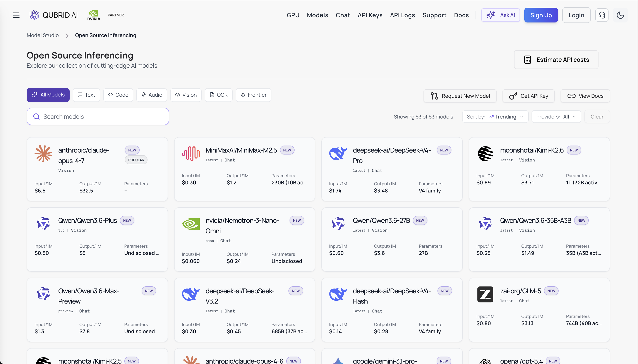The width and height of the screenshot is (638, 364).
Task: Go to API Logs in navigation
Action: tap(402, 15)
